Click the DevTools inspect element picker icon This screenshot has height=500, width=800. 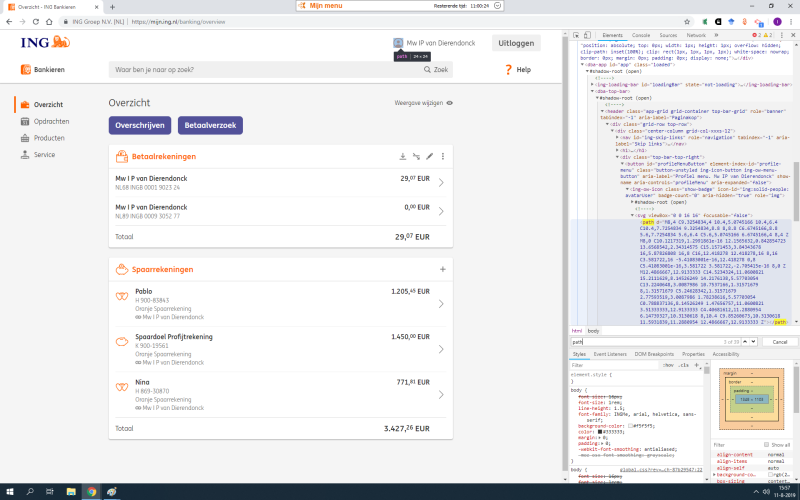pos(578,35)
